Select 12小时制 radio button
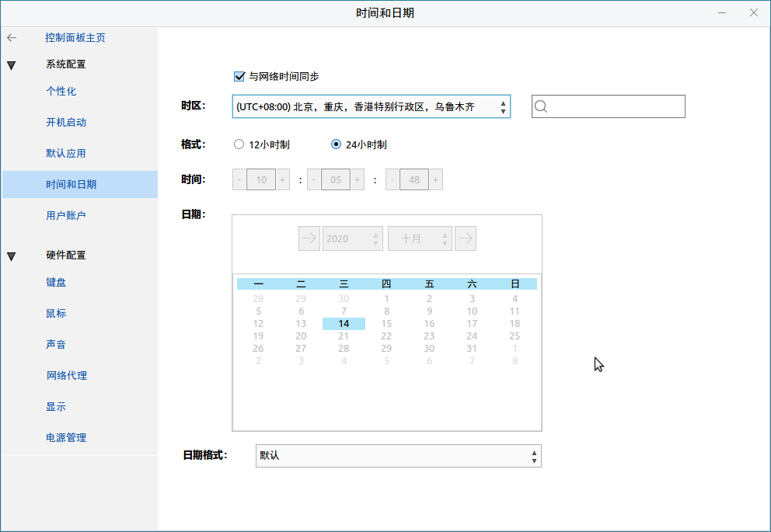 click(x=239, y=144)
